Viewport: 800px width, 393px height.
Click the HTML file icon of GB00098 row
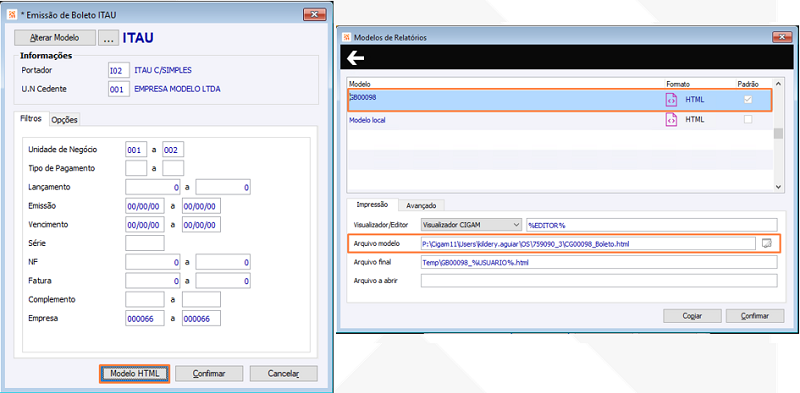(x=671, y=100)
